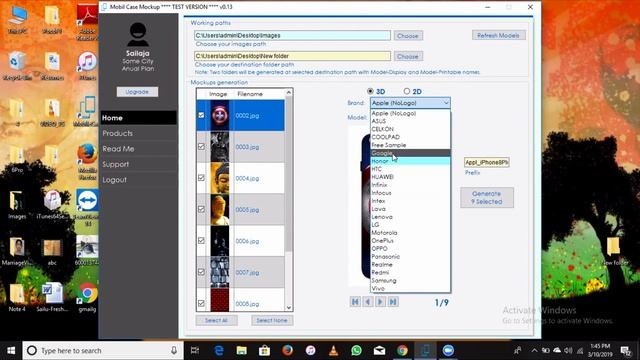Choose ASUS in the Brand list

tap(410, 121)
